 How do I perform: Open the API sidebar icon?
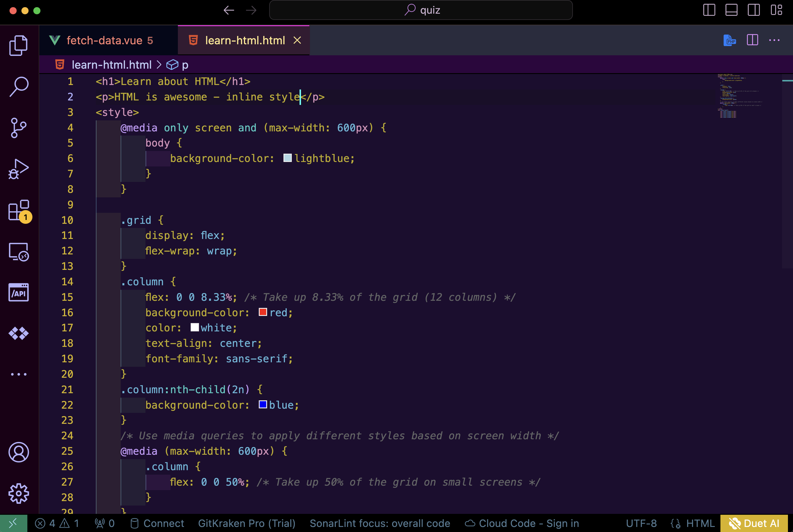tap(18, 292)
